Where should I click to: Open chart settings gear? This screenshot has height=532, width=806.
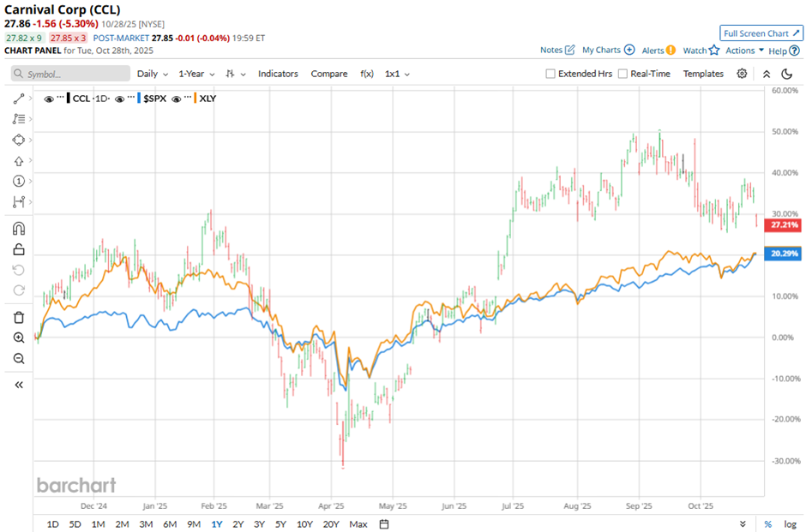tap(742, 74)
